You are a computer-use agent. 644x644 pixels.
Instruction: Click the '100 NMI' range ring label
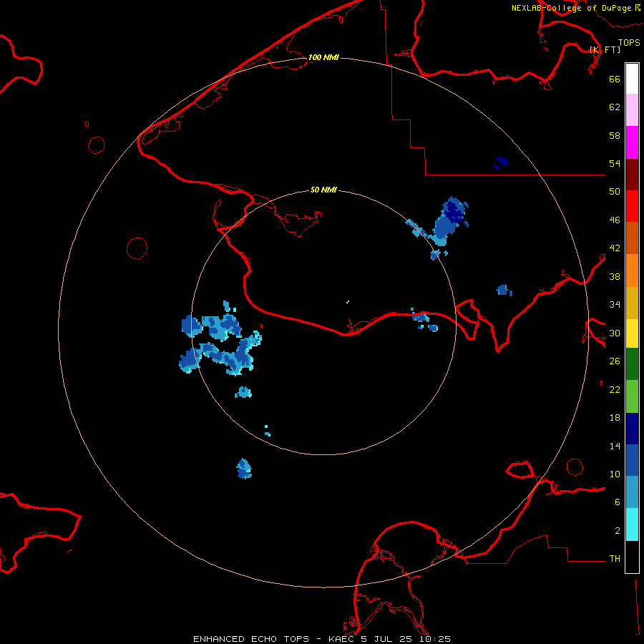323,57
